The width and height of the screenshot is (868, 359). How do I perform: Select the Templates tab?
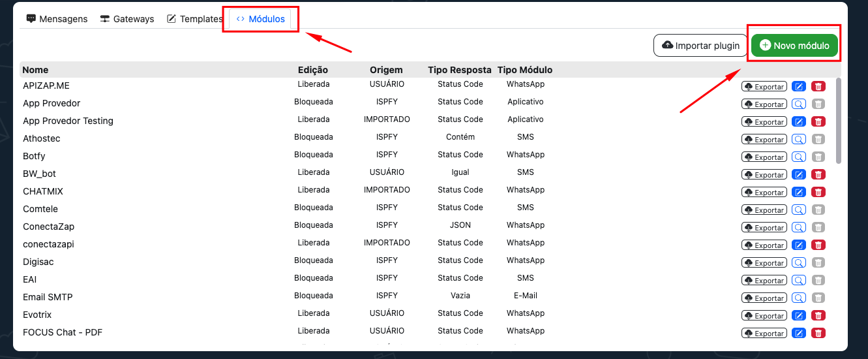[x=195, y=19]
